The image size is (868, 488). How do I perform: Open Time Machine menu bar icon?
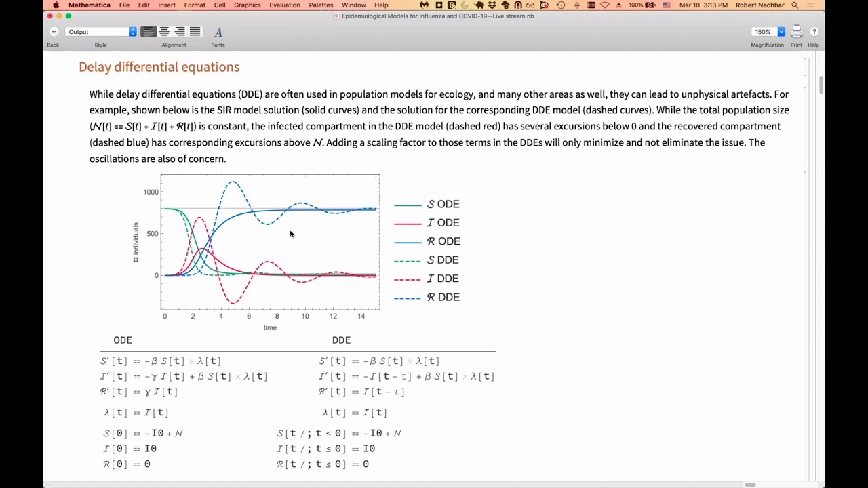pyautogui.click(x=561, y=5)
